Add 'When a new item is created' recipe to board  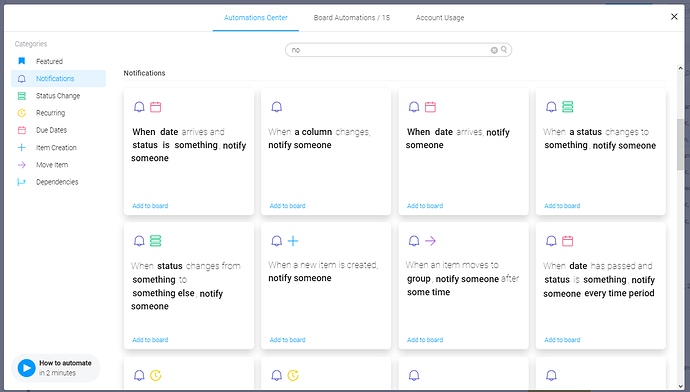click(x=287, y=340)
